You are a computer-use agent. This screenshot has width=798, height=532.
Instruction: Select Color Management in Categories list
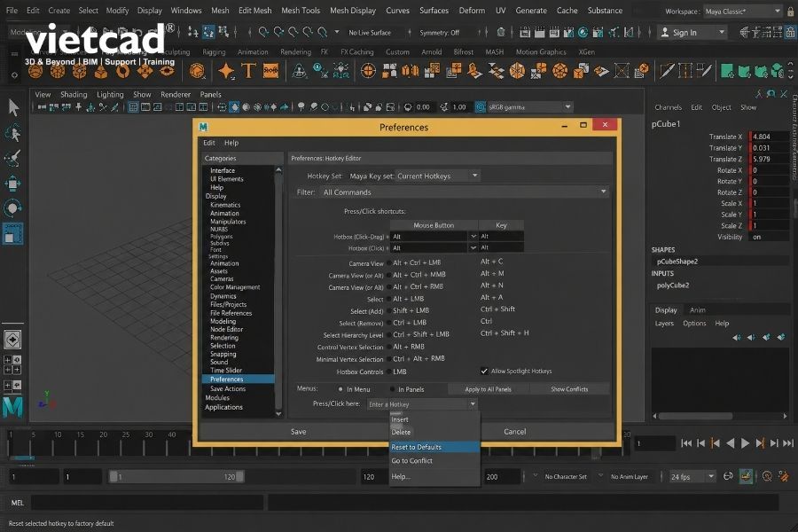click(235, 287)
